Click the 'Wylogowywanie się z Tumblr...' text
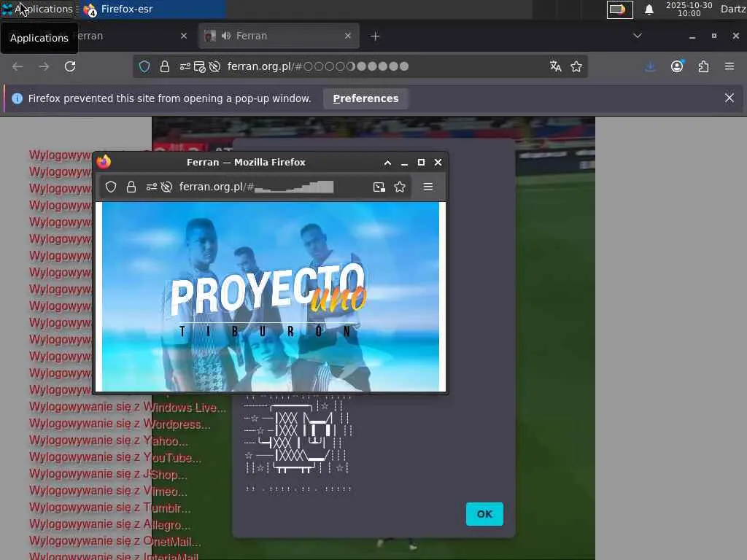The height and width of the screenshot is (560, 747). click(x=110, y=507)
